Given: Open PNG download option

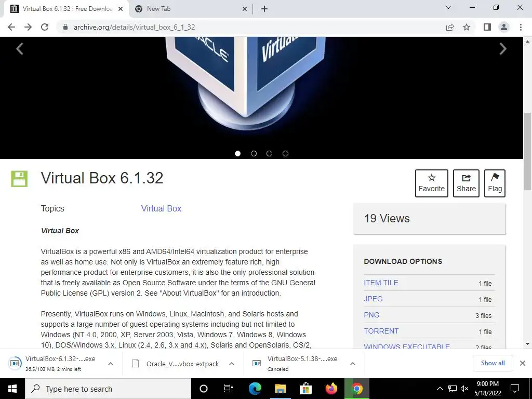Looking at the screenshot, I should click(x=371, y=315).
